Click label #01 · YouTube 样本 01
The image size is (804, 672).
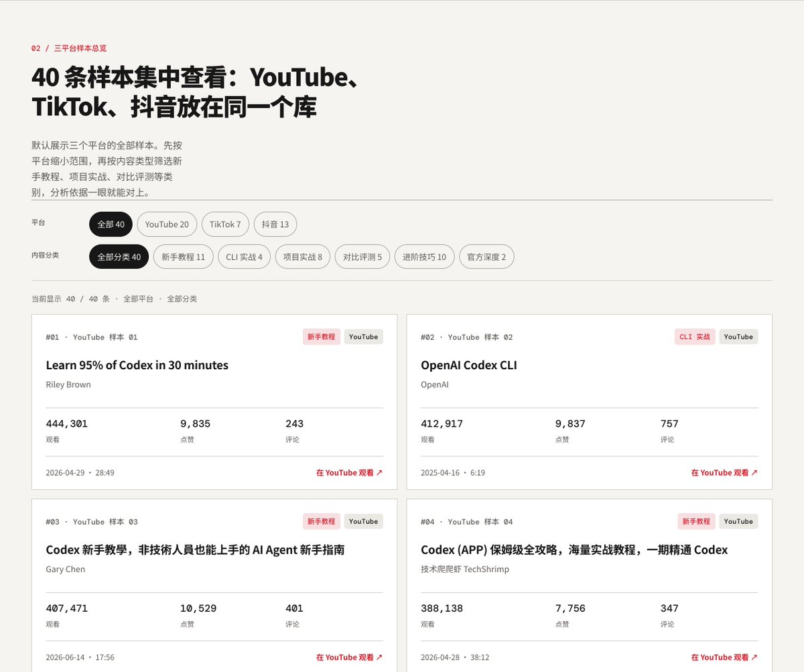pyautogui.click(x=92, y=337)
